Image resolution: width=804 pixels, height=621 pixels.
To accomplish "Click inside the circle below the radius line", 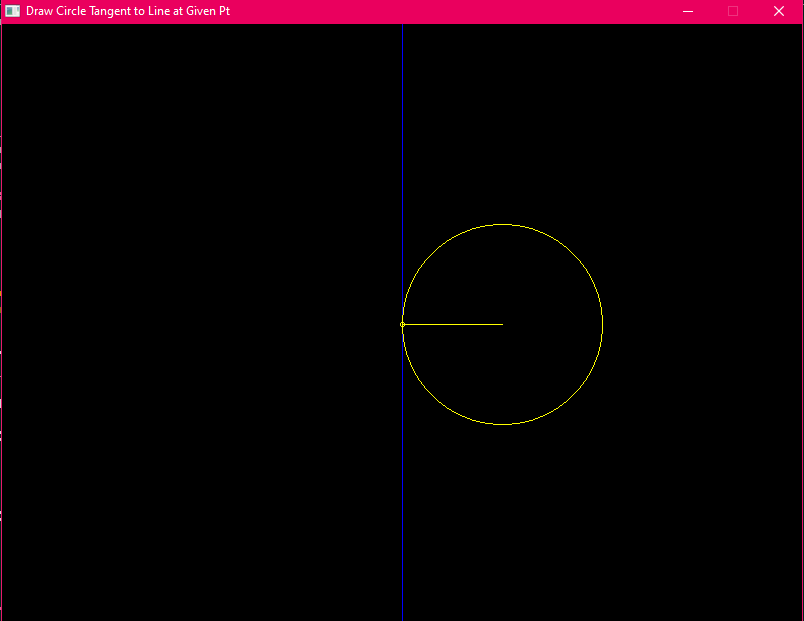I will (x=502, y=375).
